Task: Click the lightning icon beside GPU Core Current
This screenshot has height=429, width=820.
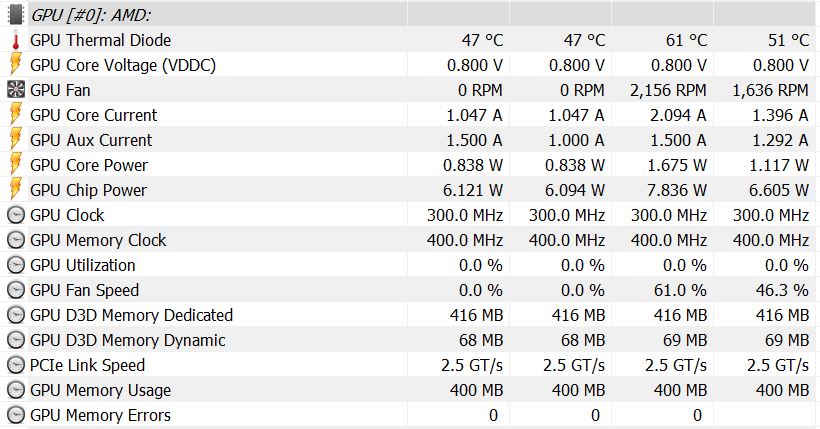Action: (16, 115)
